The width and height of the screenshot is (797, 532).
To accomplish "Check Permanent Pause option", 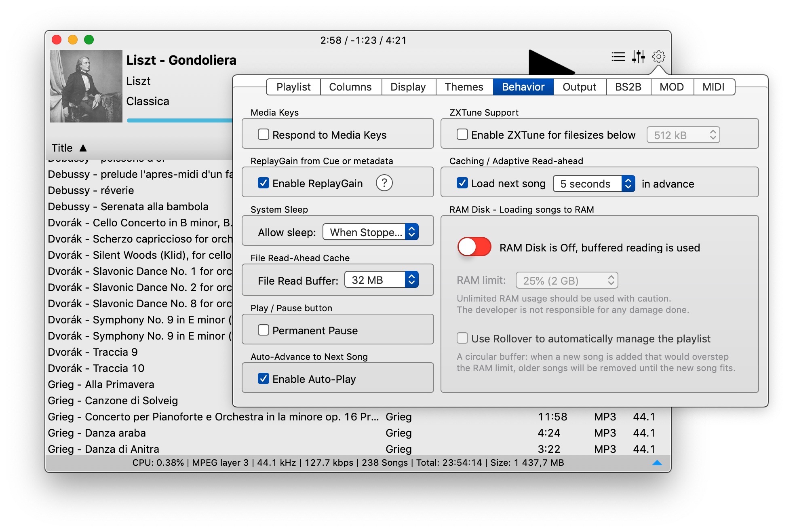I will (264, 330).
